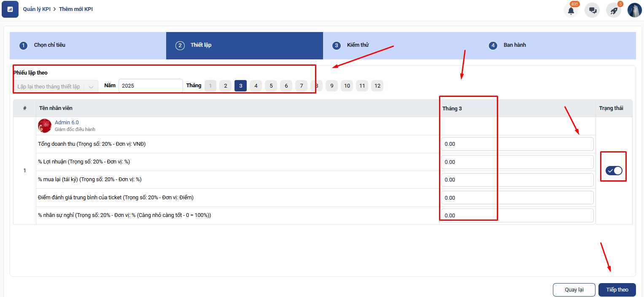Open the chat messages icon
644x297 pixels.
click(x=593, y=11)
